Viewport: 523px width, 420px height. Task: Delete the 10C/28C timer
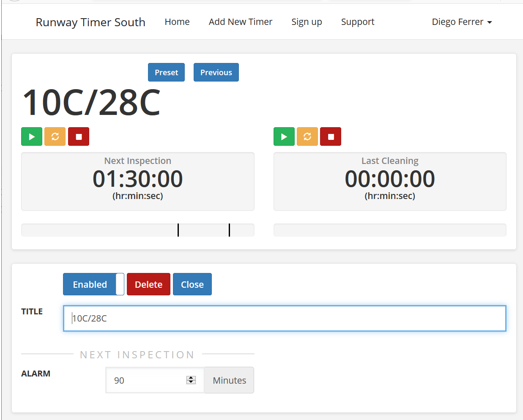(x=148, y=284)
